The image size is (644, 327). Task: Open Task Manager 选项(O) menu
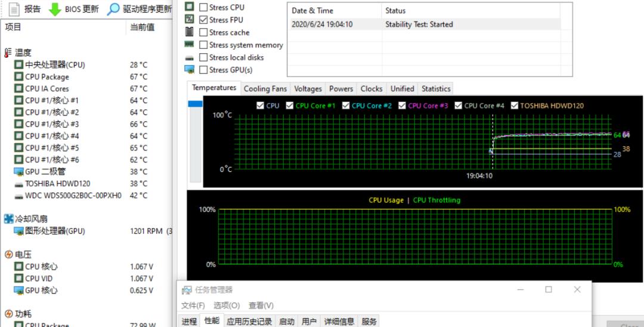click(x=227, y=306)
